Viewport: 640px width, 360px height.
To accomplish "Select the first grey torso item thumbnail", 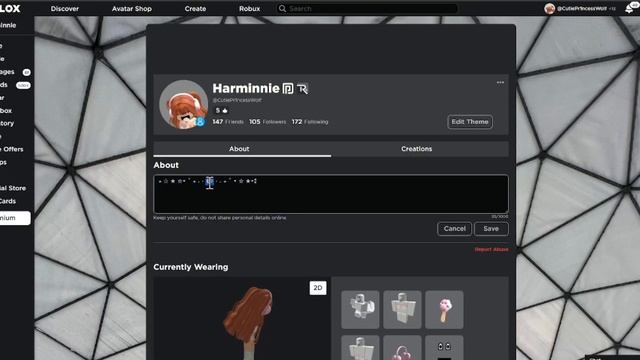I will pos(360,309).
